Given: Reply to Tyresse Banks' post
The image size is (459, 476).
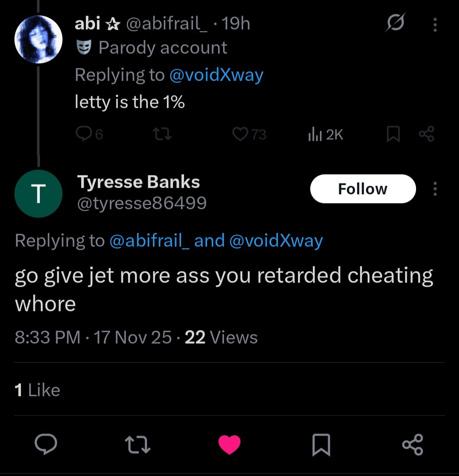Looking at the screenshot, I should click(x=46, y=445).
